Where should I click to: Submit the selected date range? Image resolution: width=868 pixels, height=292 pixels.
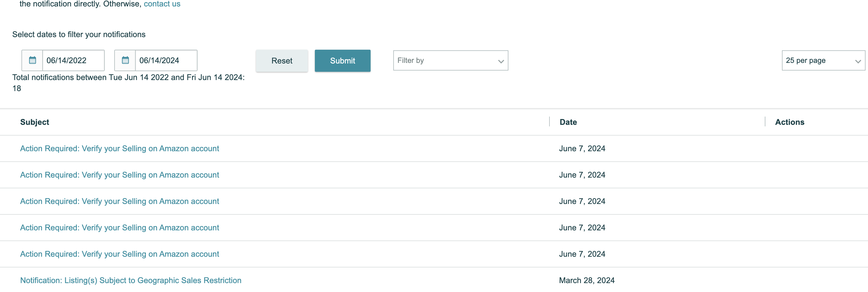pos(342,61)
